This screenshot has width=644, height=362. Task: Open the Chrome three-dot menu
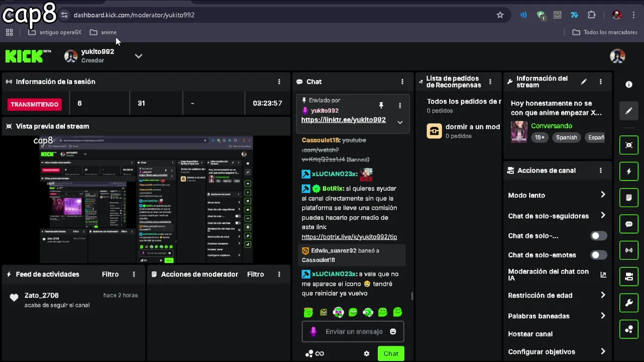(x=634, y=15)
